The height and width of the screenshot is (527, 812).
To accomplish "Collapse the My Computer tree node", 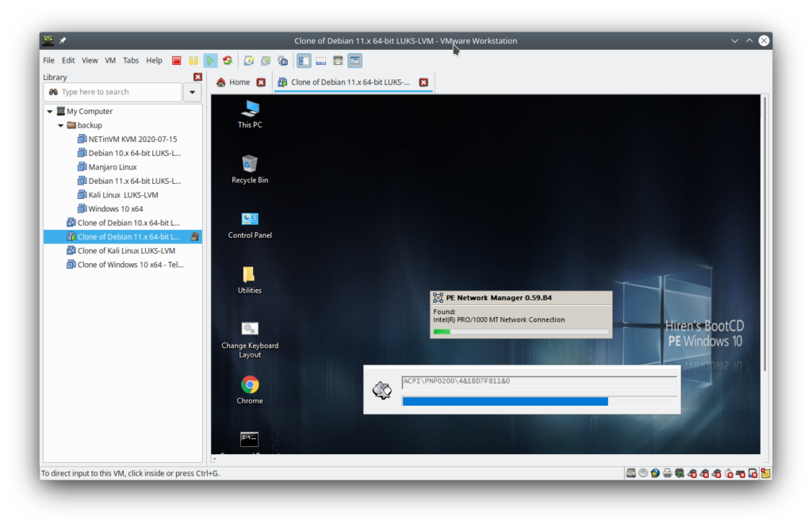I will pyautogui.click(x=50, y=111).
